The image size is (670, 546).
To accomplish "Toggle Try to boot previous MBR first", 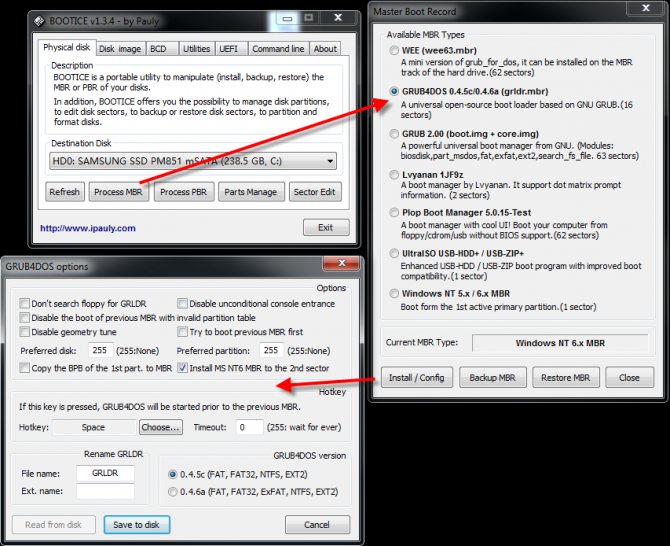I will pos(182,332).
